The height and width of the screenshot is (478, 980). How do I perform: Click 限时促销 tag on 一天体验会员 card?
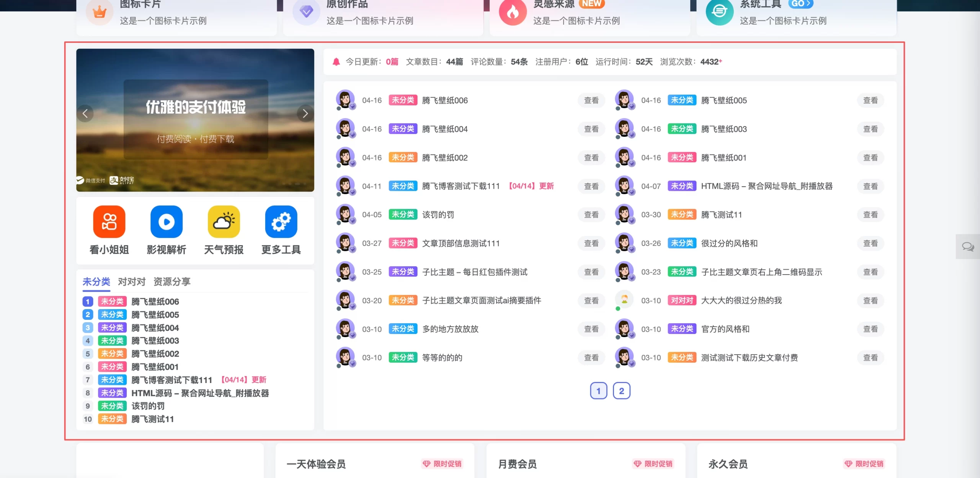[x=442, y=464]
